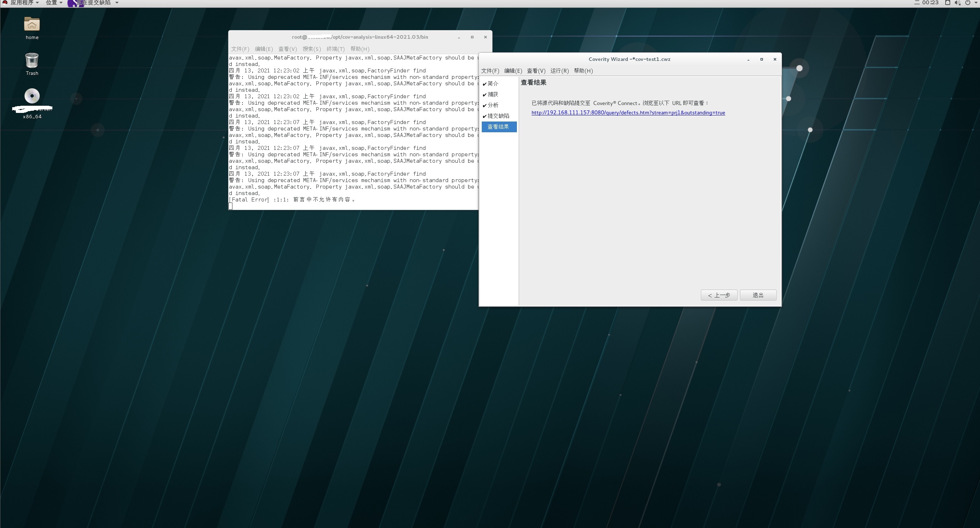Click the network icon in top panel
The height and width of the screenshot is (528, 980).
948,3
